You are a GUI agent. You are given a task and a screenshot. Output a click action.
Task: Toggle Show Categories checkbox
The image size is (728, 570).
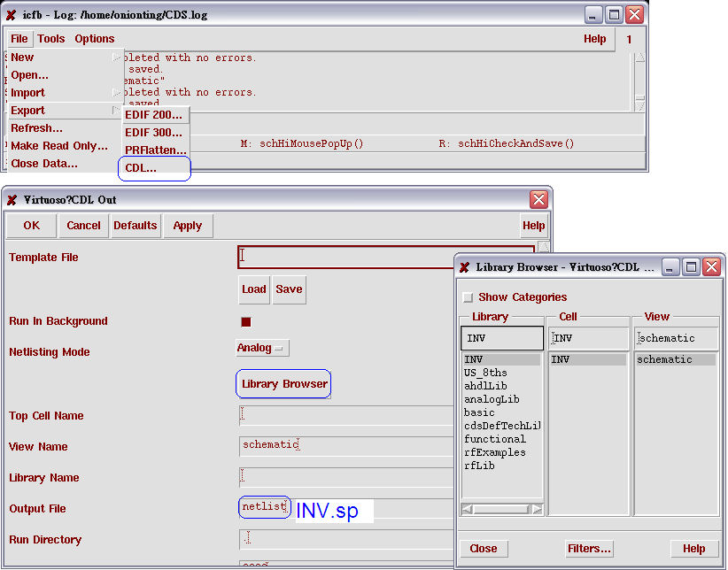pos(468,297)
